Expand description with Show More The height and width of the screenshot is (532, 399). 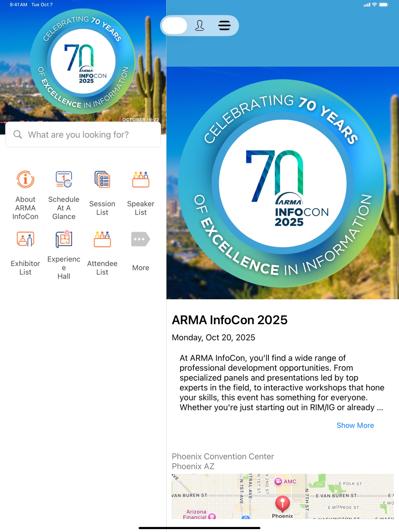355,425
